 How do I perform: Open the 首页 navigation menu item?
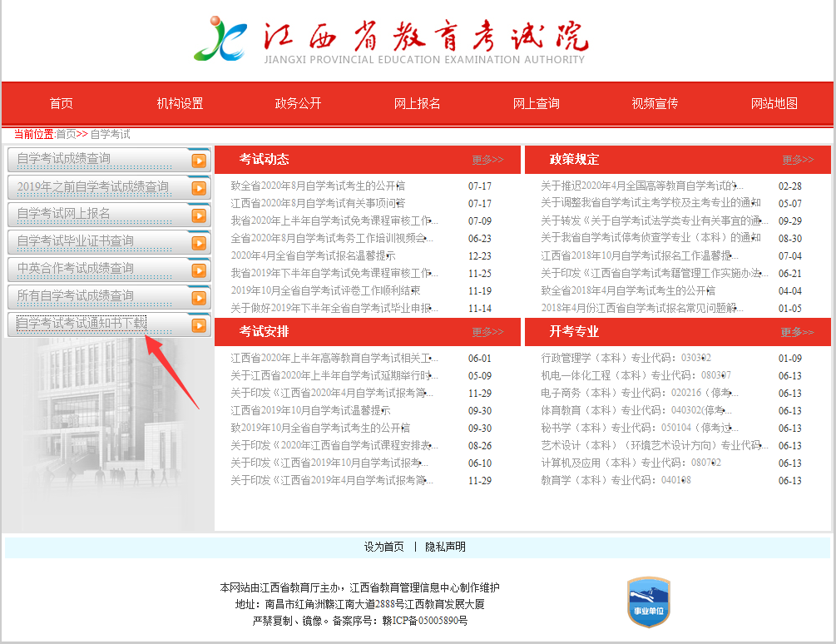point(61,103)
